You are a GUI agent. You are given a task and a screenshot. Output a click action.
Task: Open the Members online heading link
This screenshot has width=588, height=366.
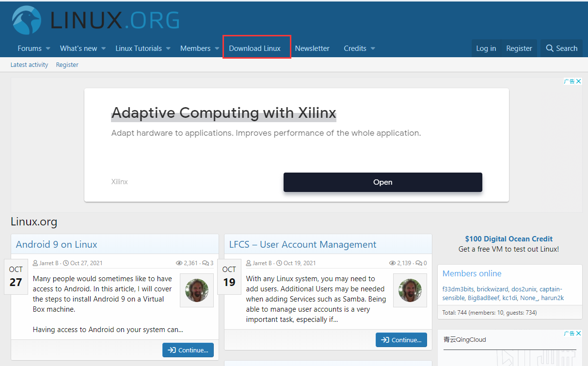472,273
